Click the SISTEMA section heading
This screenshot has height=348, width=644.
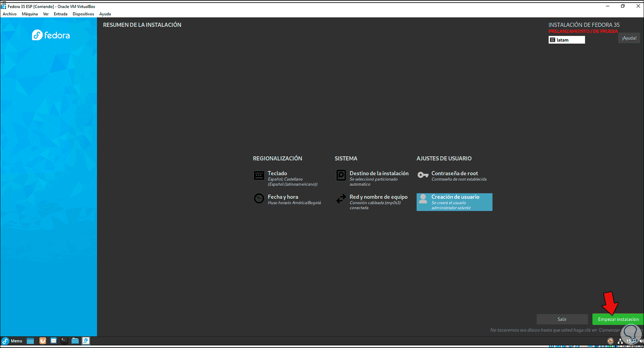click(x=346, y=158)
